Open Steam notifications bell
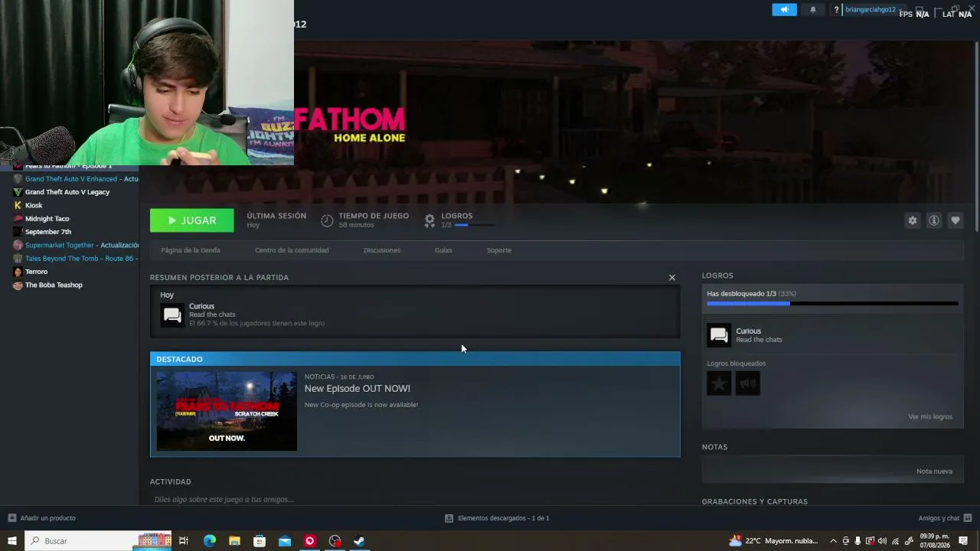Image resolution: width=980 pixels, height=551 pixels. pyautogui.click(x=813, y=10)
